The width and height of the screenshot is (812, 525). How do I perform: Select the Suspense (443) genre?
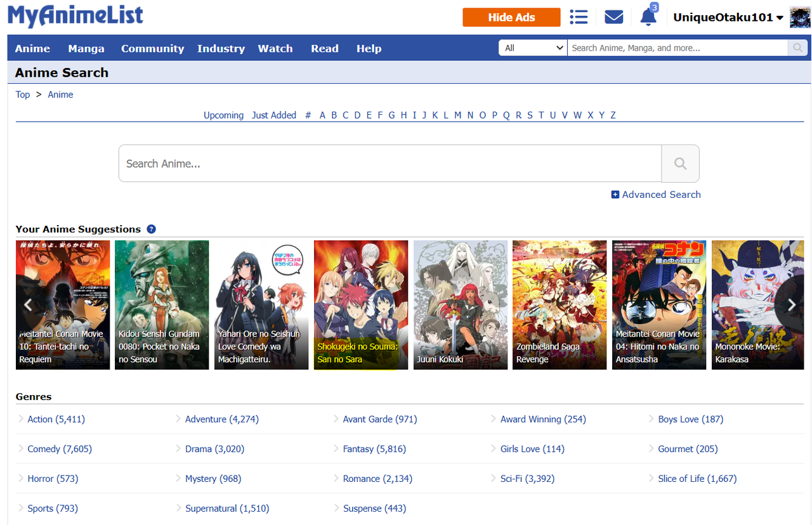374,509
